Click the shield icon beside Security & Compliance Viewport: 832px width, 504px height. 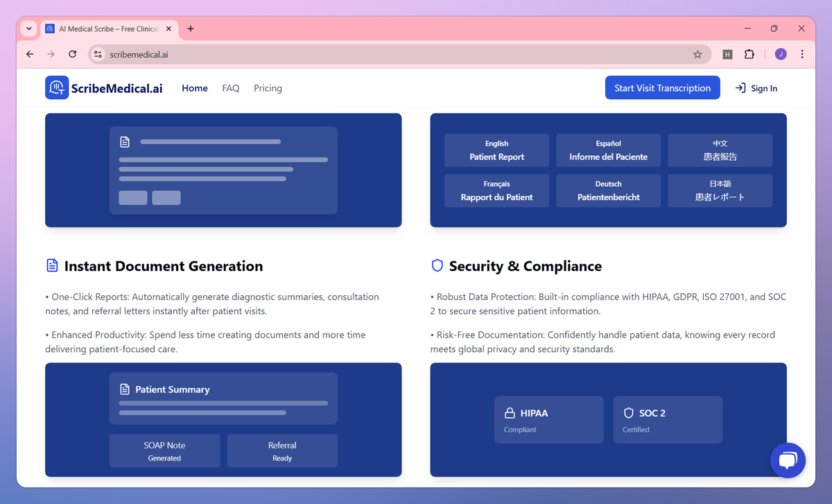(x=437, y=265)
